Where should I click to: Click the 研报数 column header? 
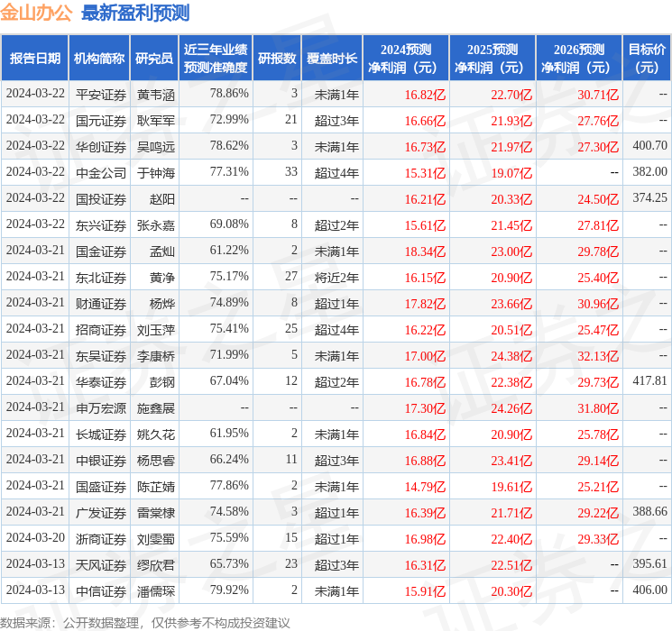[x=277, y=59]
